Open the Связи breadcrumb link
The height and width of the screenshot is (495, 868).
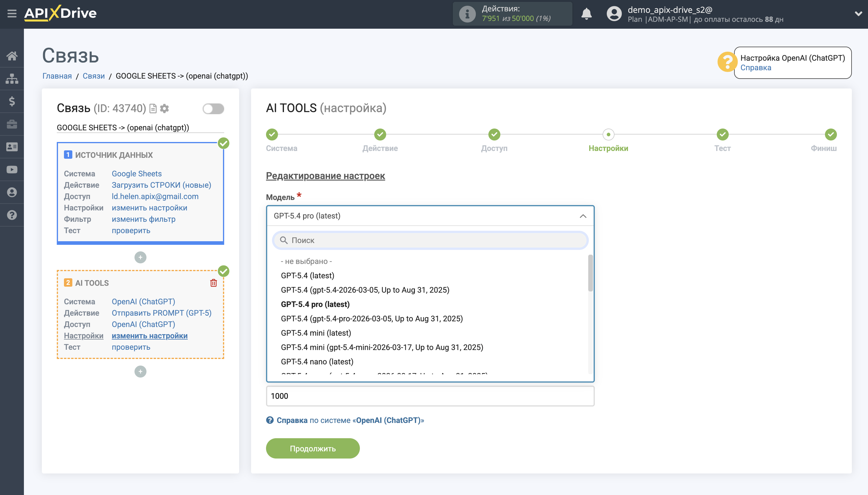tap(94, 76)
